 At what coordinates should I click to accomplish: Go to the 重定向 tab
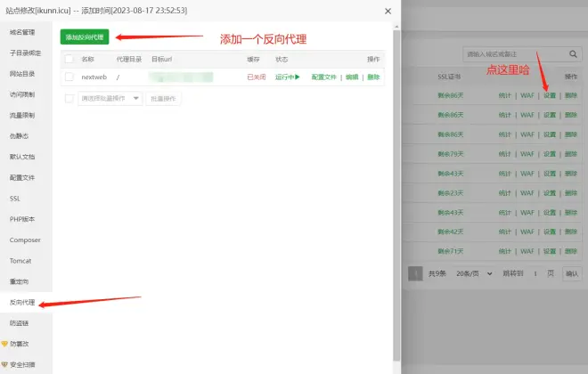pos(19,281)
